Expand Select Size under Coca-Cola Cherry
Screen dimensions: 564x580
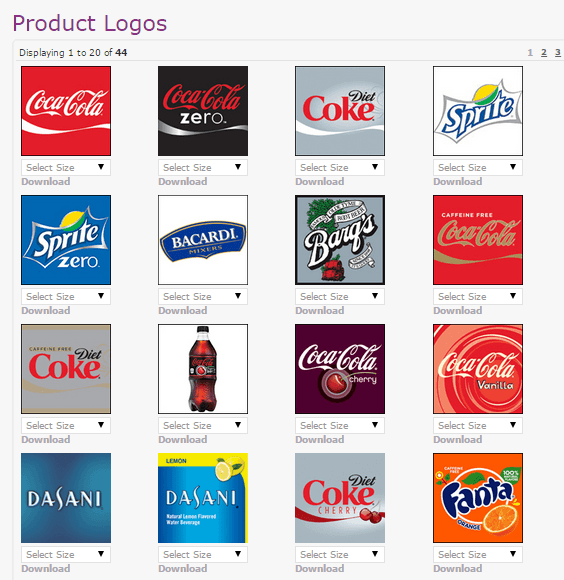pos(340,425)
